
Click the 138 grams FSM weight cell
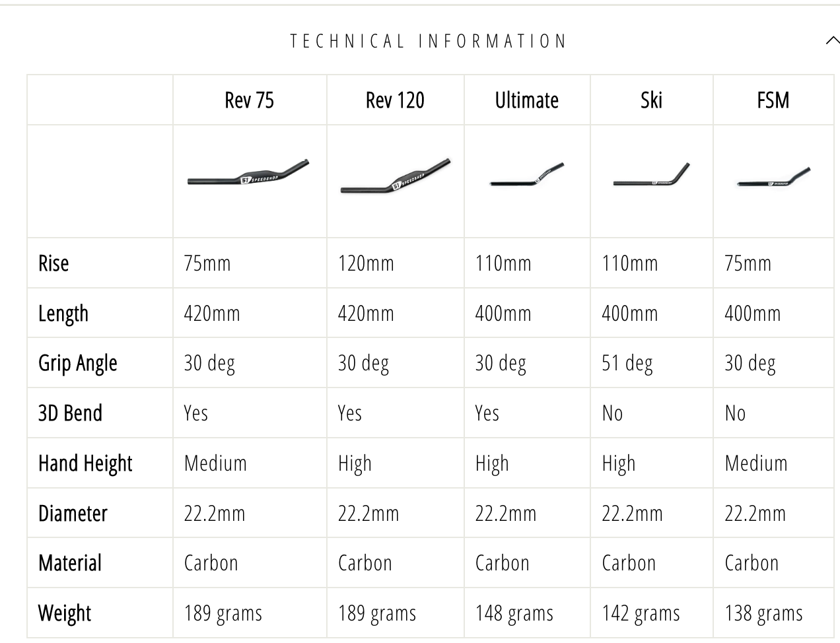[x=764, y=614]
